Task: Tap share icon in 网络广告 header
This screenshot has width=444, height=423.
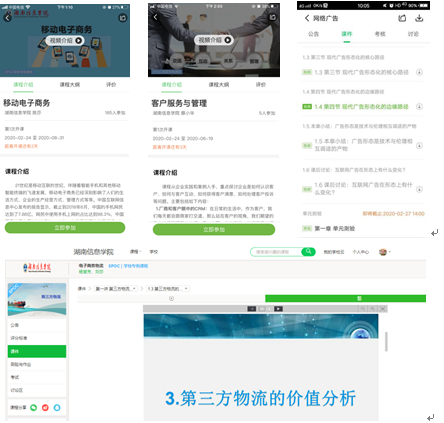Action: (402, 18)
